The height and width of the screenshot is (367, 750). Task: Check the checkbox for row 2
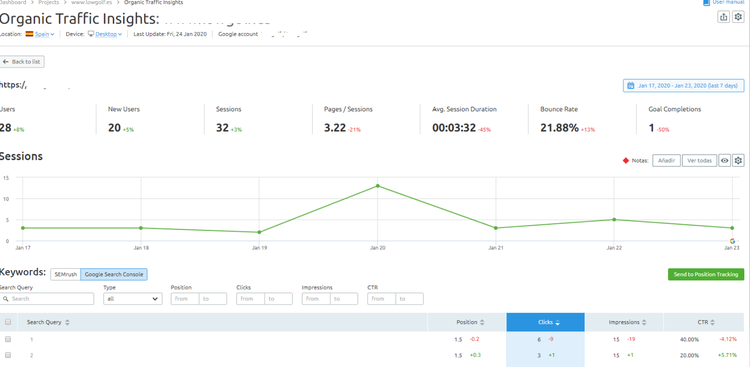(8, 356)
